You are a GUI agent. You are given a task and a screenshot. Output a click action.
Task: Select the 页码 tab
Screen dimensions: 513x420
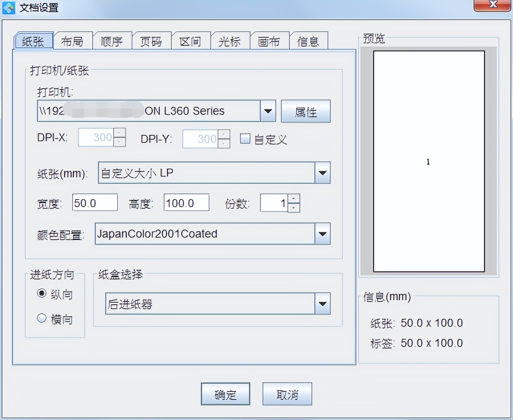(x=152, y=41)
